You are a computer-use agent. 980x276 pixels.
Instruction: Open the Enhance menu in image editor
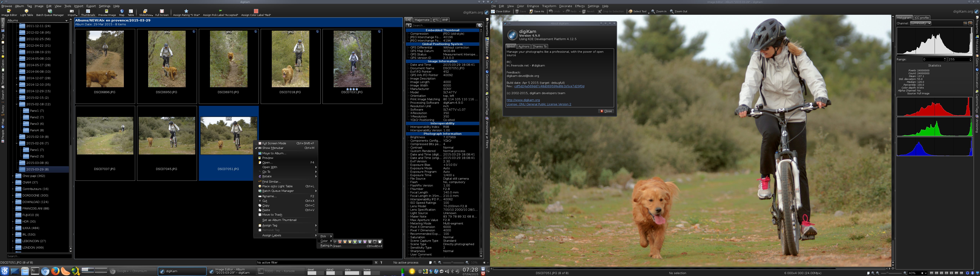(533, 6)
